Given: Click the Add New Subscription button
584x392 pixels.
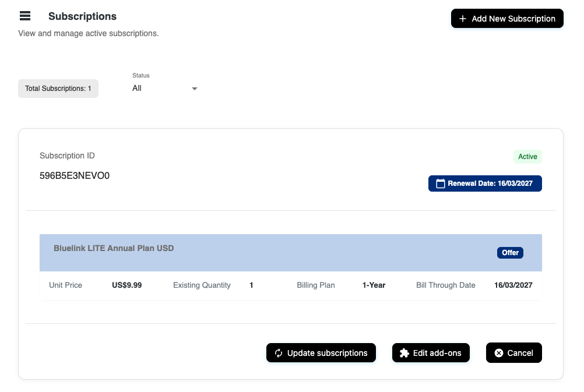Looking at the screenshot, I should click(x=507, y=19).
